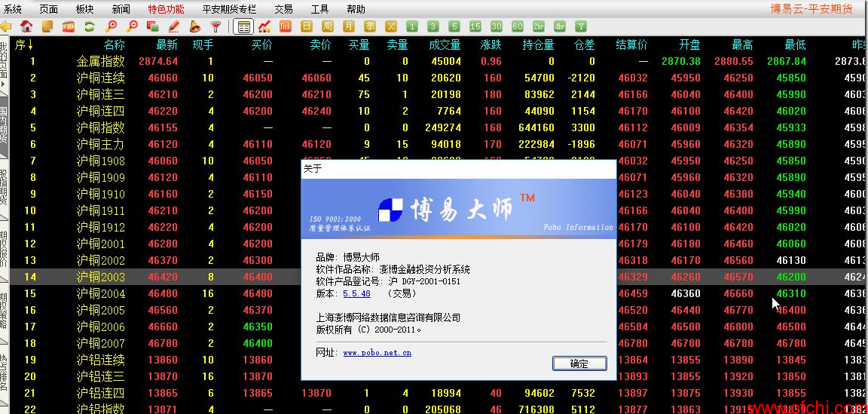Zoom in with plus magnifier icon
This screenshot has height=414, width=868.
pos(112,26)
